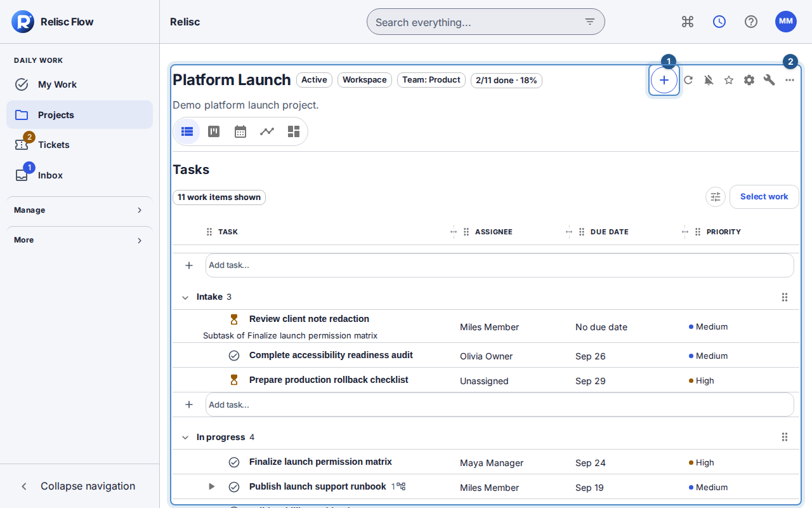Screen dimensions: 812x508
Task: Toggle status of Finalize launch permission matrix
Action: point(234,462)
